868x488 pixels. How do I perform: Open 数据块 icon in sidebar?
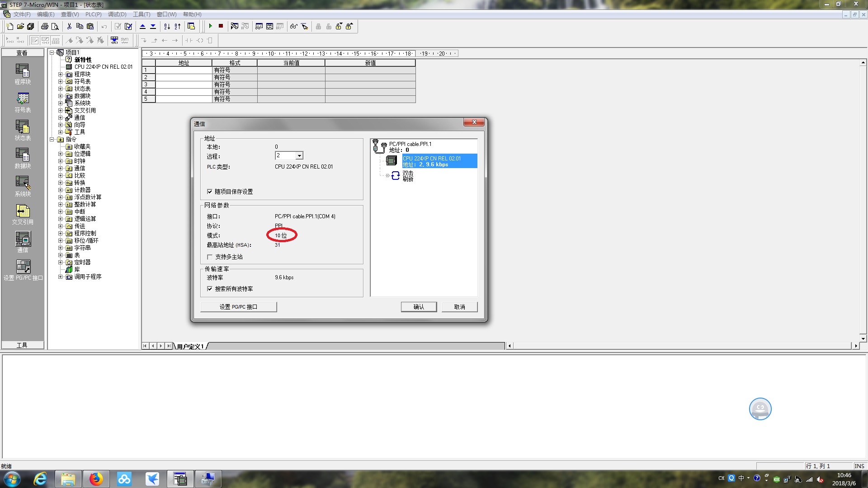tap(23, 155)
